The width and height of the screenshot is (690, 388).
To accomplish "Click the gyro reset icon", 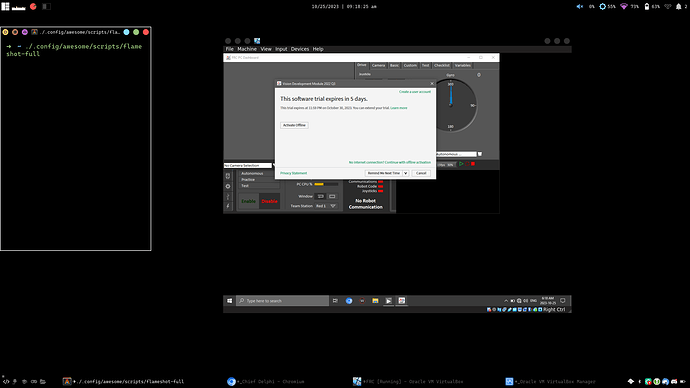I will [479, 75].
